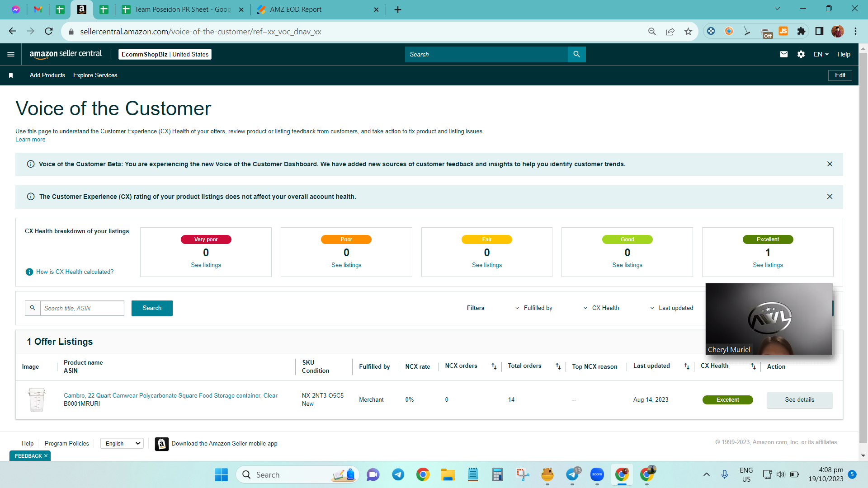Reload the page in Chrome
This screenshot has width=868, height=488.
tap(49, 31)
